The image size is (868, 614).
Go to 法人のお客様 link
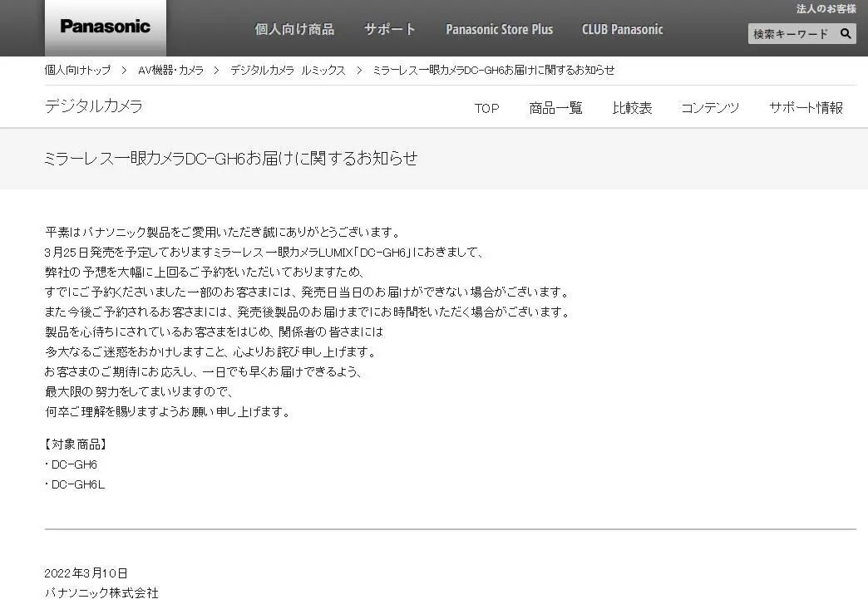[x=826, y=9]
